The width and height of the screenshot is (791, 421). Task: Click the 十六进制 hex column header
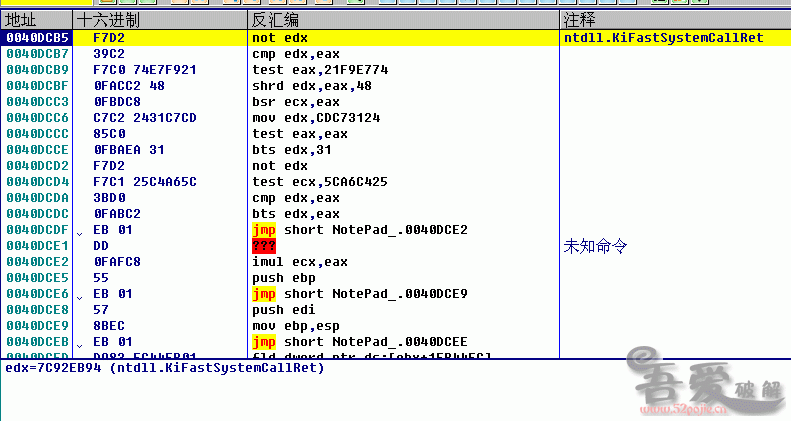point(111,20)
